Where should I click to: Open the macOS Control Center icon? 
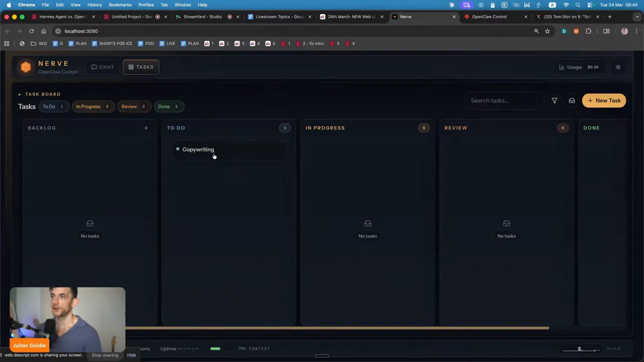[589, 5]
